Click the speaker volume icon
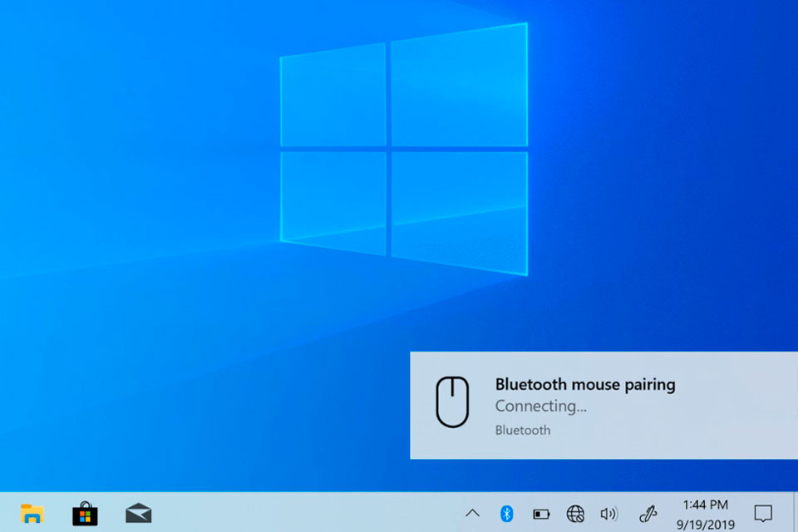The height and width of the screenshot is (532, 798). click(609, 514)
